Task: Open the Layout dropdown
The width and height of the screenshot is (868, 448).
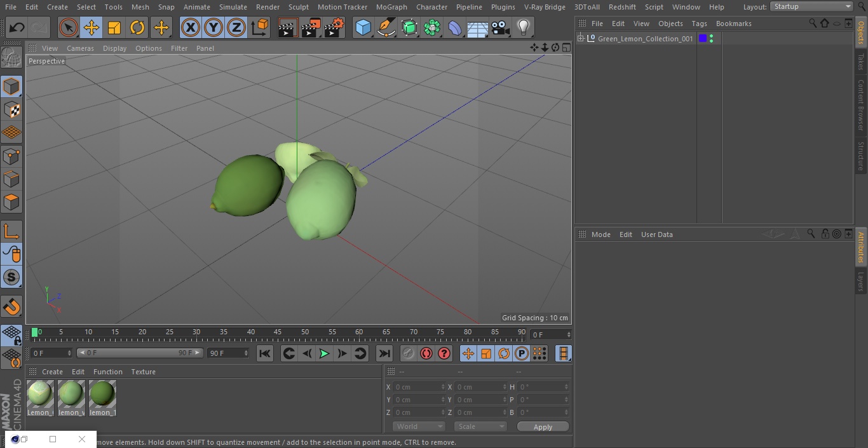Action: tap(811, 6)
